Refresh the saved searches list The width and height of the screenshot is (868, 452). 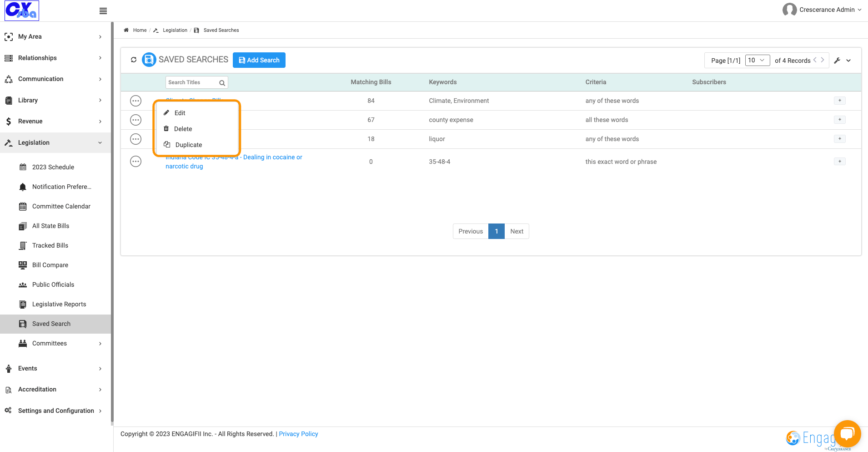(134, 60)
